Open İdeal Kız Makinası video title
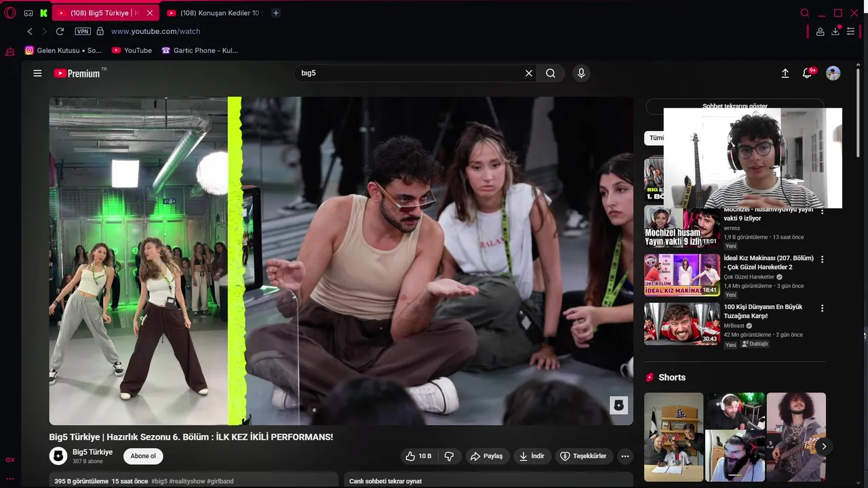 pyautogui.click(x=768, y=262)
